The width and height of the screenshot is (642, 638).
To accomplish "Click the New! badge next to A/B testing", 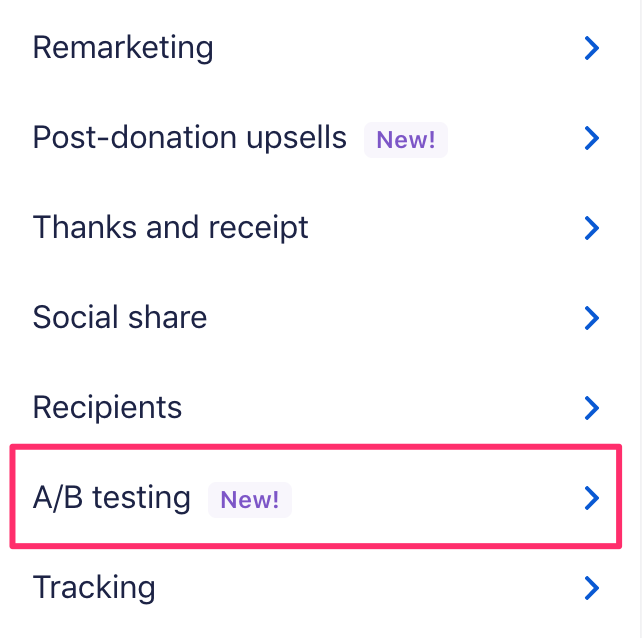I will click(249, 498).
